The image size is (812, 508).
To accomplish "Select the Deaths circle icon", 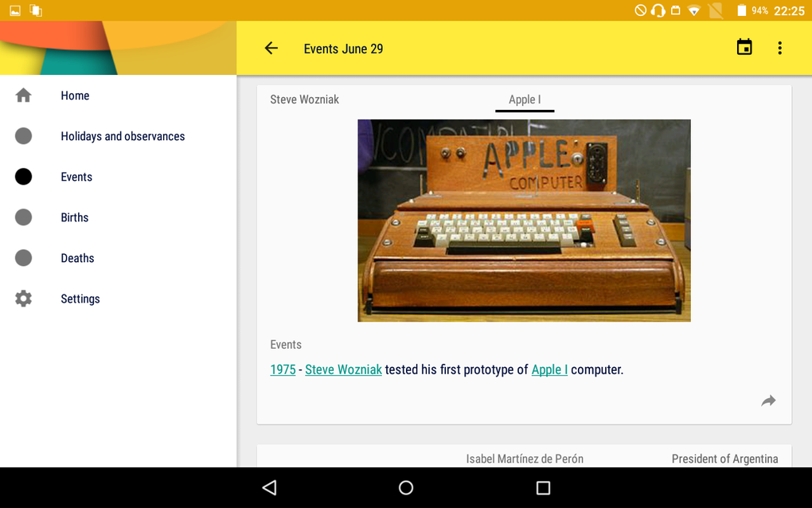I will pos(23,258).
